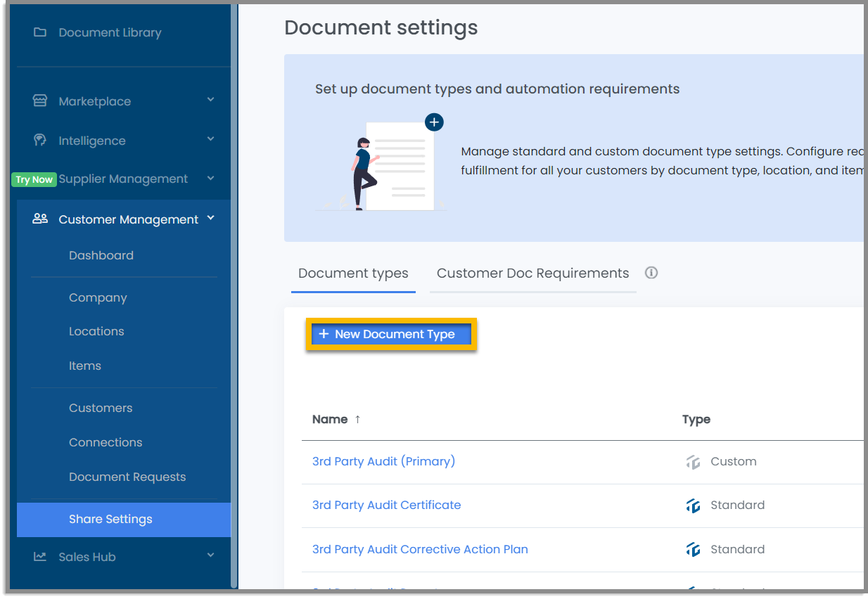868x599 pixels.
Task: Open the 3rd Party Audit Corrective Action Plan link
Action: (x=420, y=549)
